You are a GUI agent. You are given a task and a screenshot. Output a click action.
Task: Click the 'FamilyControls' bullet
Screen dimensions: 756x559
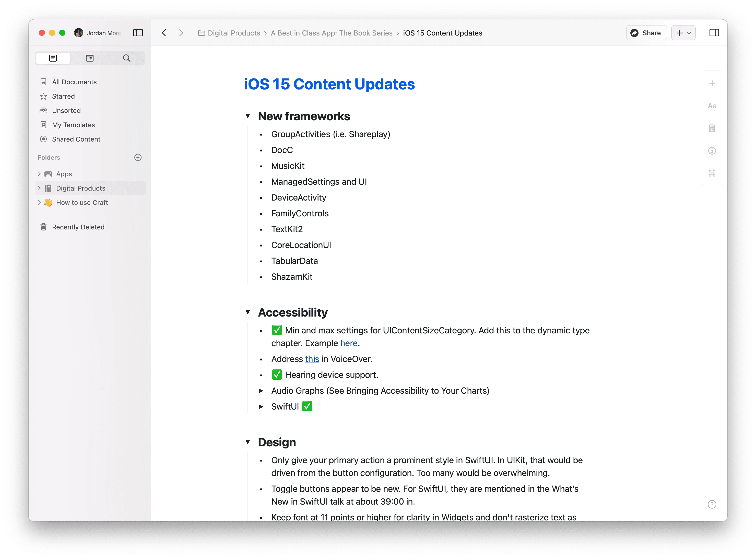[x=300, y=214]
